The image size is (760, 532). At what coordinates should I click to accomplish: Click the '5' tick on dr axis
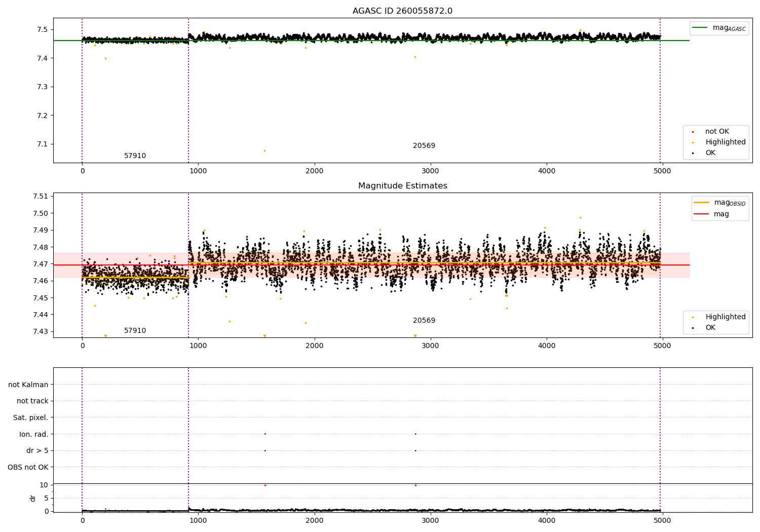click(46, 498)
